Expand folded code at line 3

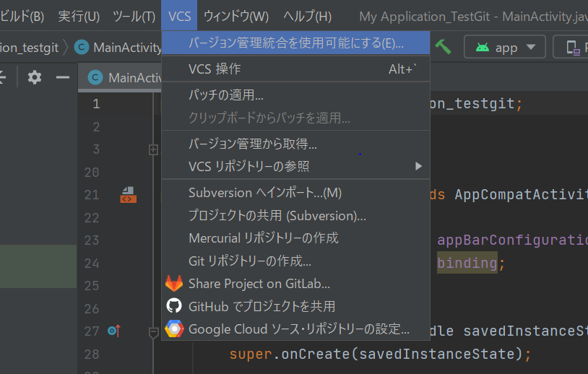point(153,149)
